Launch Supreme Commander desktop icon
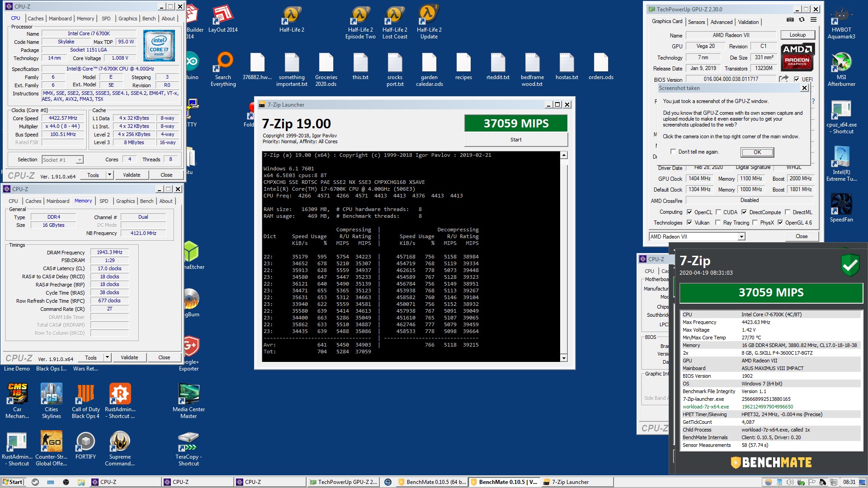Image resolution: width=868 pixels, height=488 pixels. pyautogui.click(x=120, y=448)
